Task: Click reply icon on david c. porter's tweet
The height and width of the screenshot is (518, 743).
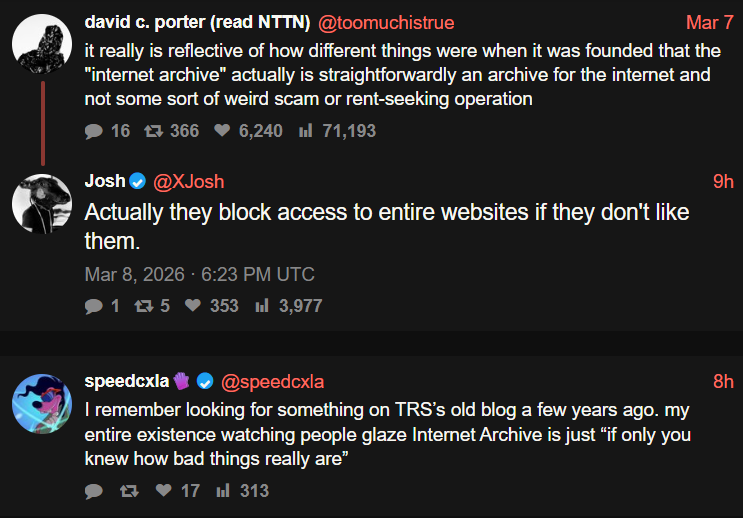Action: point(94,131)
